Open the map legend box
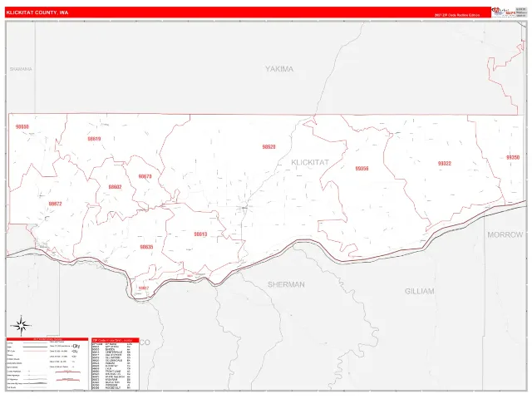This screenshot has height=399, width=532. 47,364
